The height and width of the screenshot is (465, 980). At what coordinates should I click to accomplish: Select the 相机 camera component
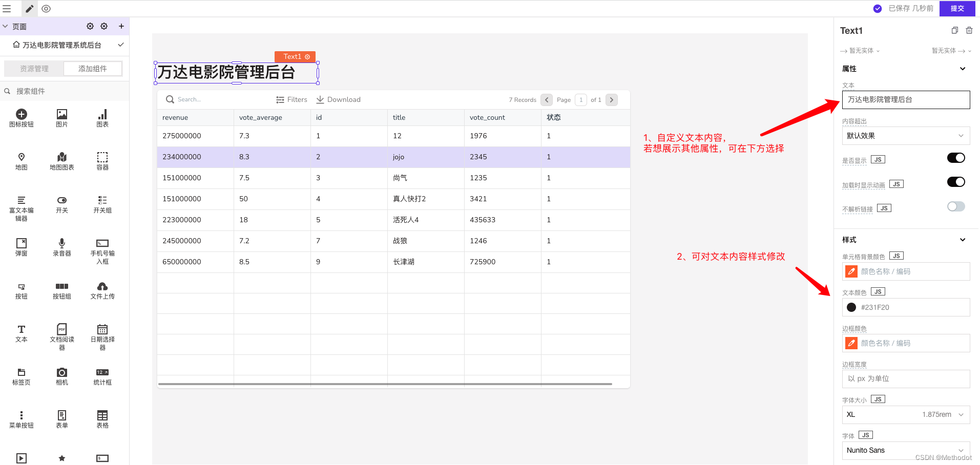(62, 376)
